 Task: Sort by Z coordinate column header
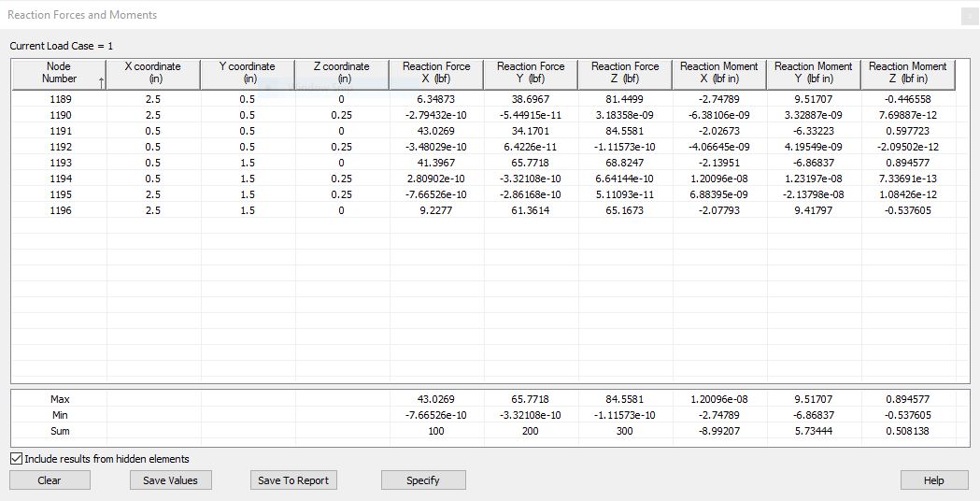pos(342,73)
